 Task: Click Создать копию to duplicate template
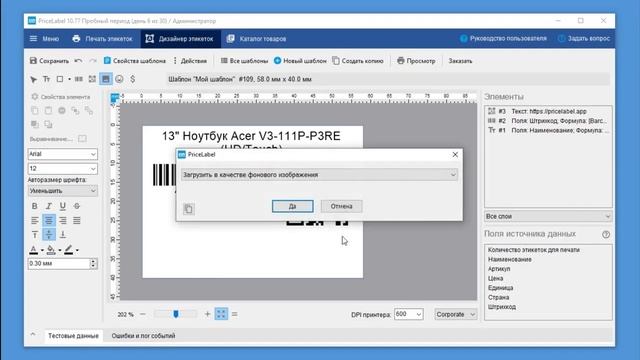pyautogui.click(x=358, y=61)
